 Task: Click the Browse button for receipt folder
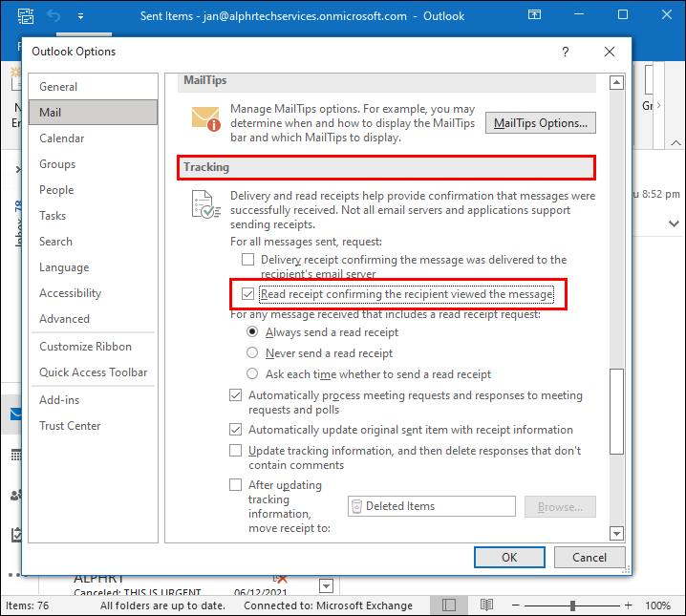[x=560, y=507]
